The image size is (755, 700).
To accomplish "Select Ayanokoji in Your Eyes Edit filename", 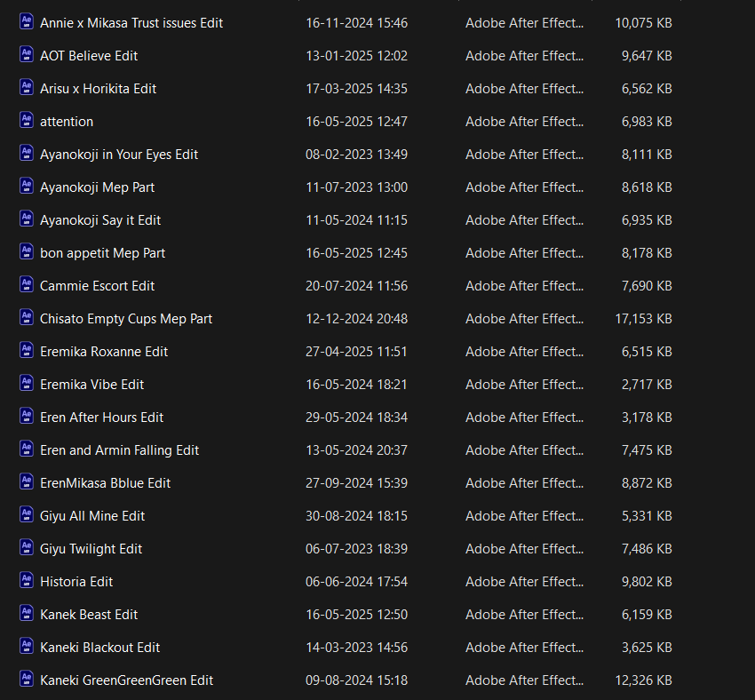I will point(119,154).
